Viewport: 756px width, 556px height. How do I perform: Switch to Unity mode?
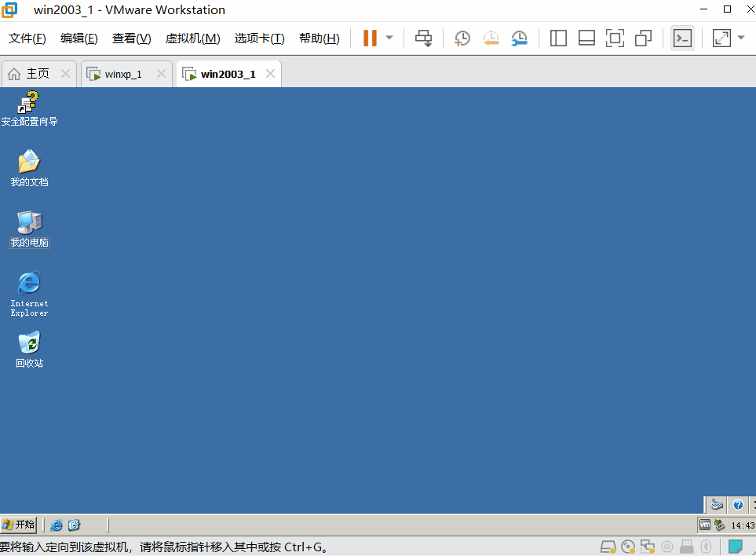coord(643,38)
